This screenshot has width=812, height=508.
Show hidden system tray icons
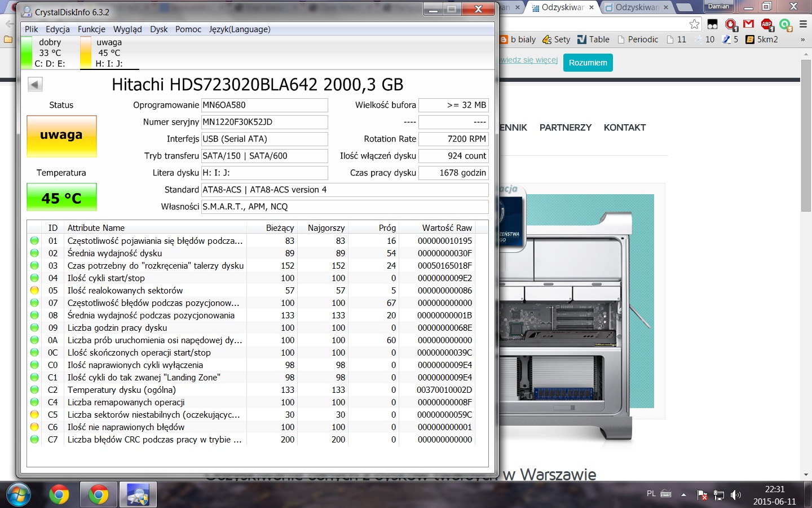683,495
